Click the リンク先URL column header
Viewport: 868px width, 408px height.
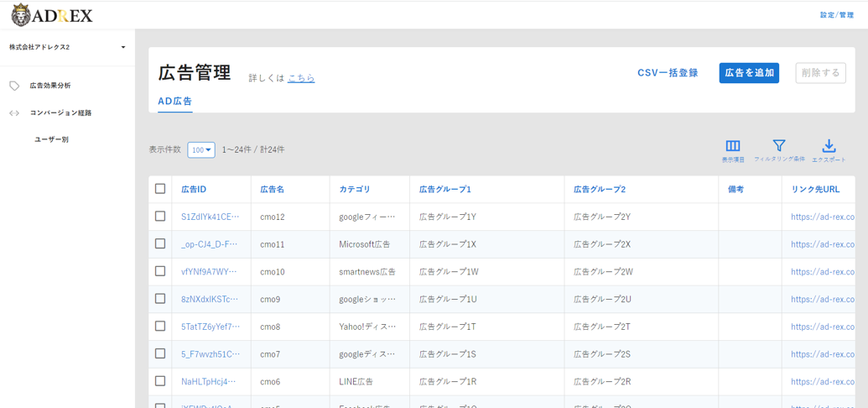click(x=815, y=189)
